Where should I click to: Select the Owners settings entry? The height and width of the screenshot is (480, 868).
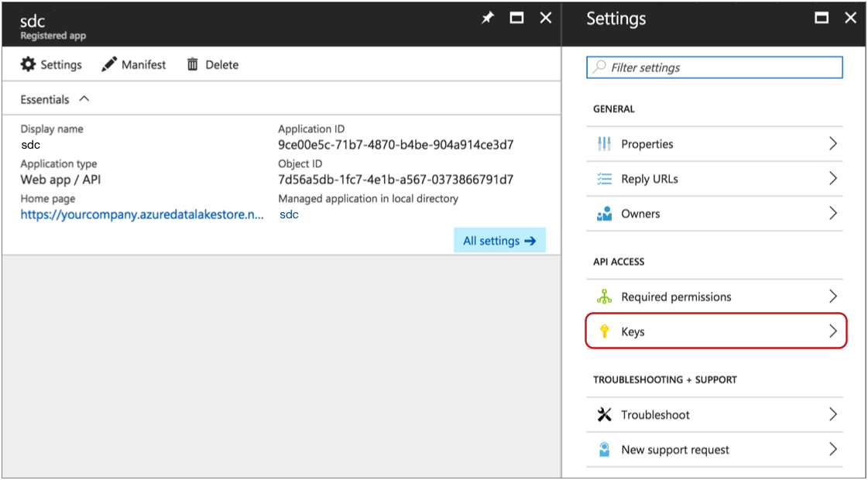(x=640, y=214)
